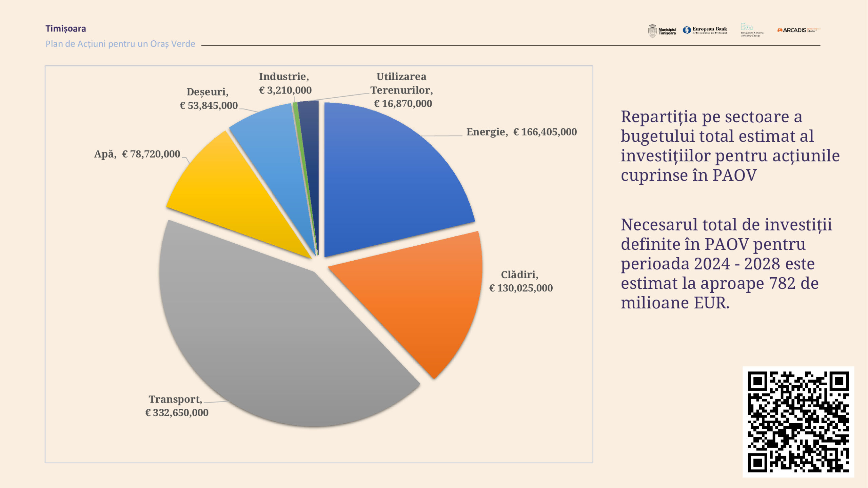Screen dimensions: 868x488
Task: Click the Deșeuri € 53,845,000 label
Action: click(x=209, y=99)
